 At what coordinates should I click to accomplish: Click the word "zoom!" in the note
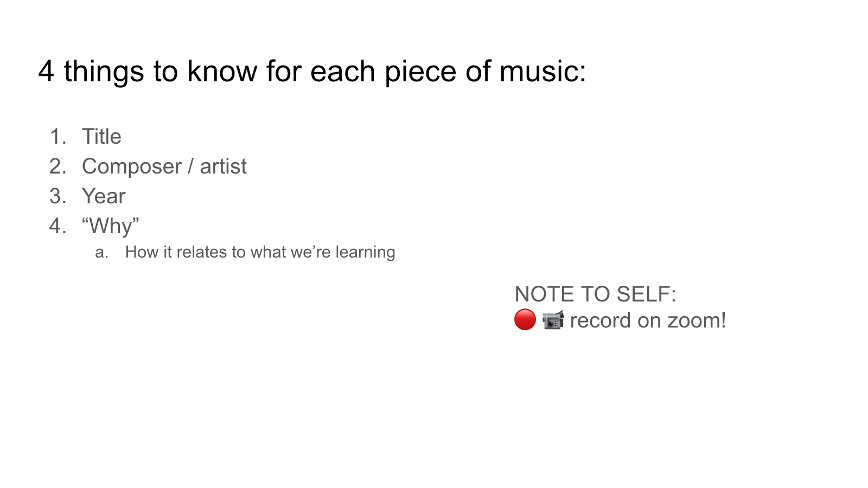(697, 320)
